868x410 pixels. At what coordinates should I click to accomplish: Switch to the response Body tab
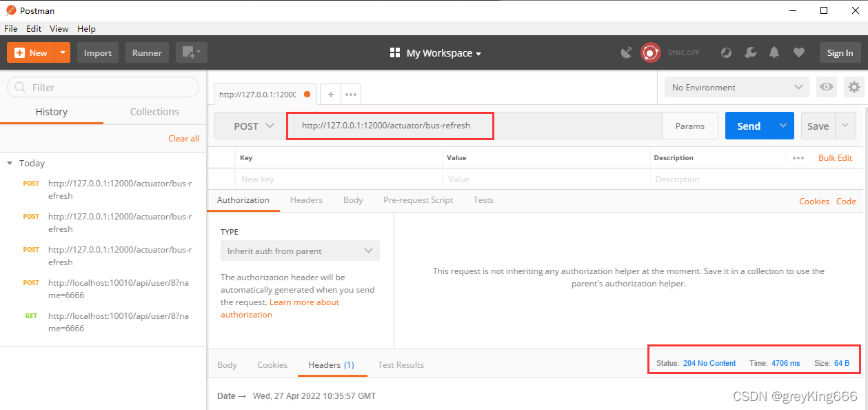tap(227, 364)
